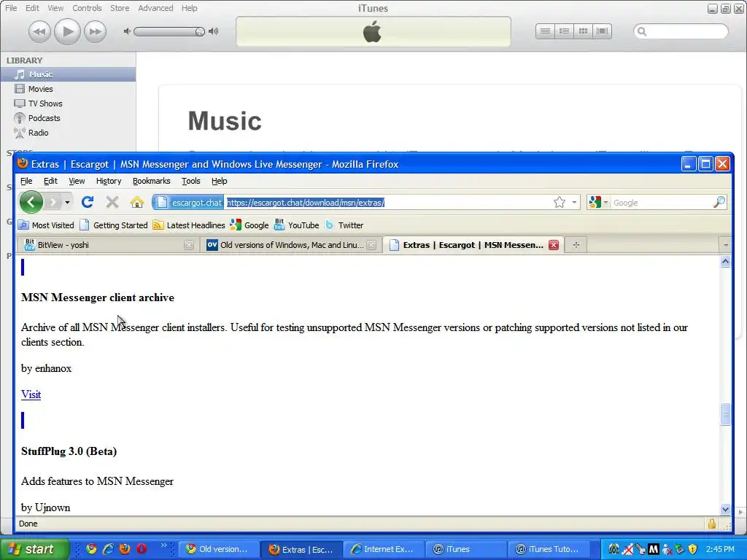Viewport: 747px width, 560px height.
Task: Switch iTunes to Cover Flow view
Action: point(602,31)
